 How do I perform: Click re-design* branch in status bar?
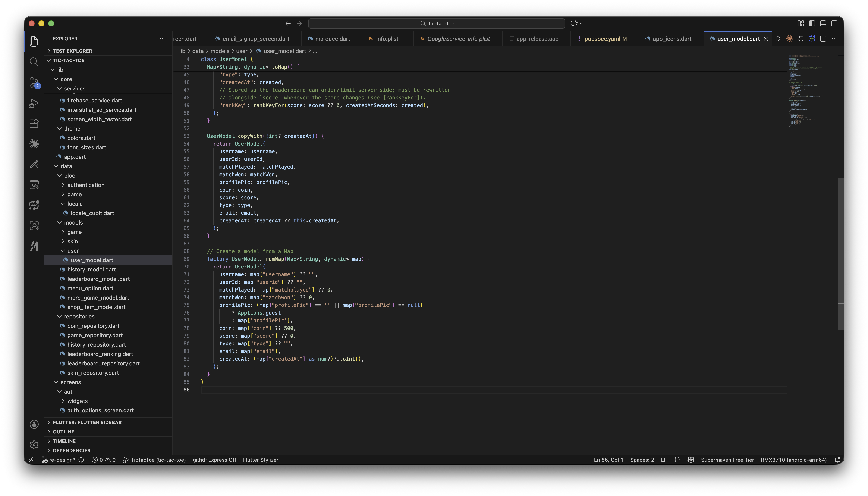tap(58, 460)
